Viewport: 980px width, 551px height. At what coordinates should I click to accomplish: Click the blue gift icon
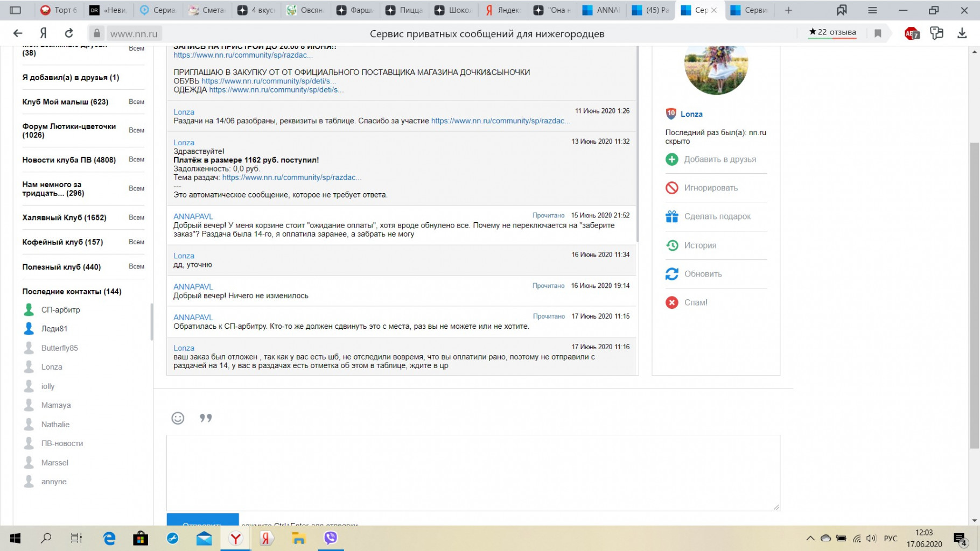(671, 216)
